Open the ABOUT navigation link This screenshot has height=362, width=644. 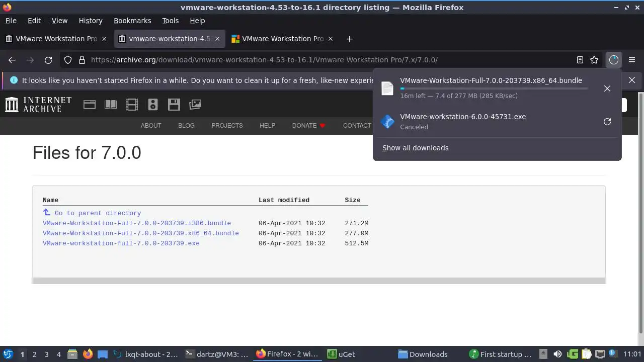point(151,126)
